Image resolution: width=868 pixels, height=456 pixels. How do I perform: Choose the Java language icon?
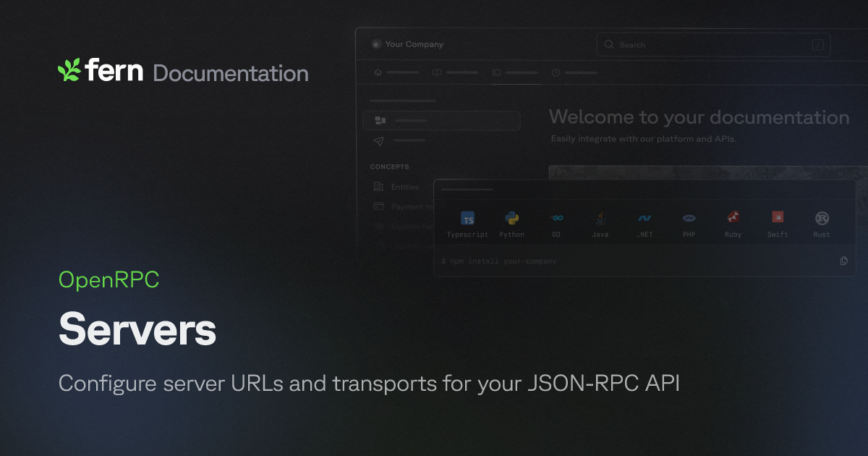pos(600,218)
